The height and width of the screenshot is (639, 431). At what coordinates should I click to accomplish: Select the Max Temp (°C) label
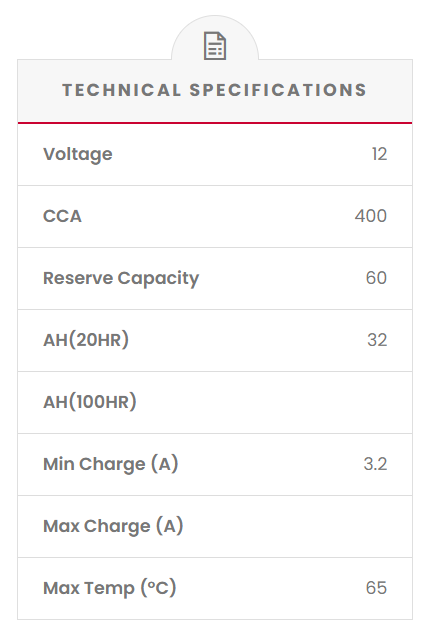[x=110, y=588]
